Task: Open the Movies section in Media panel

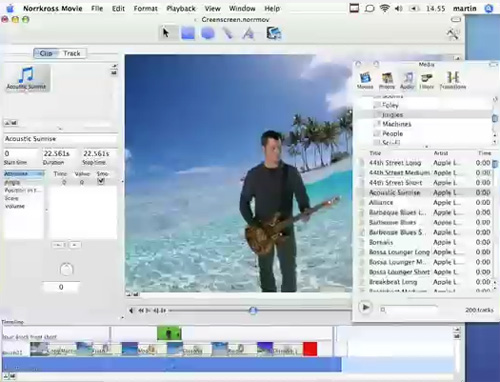Action: click(x=365, y=80)
